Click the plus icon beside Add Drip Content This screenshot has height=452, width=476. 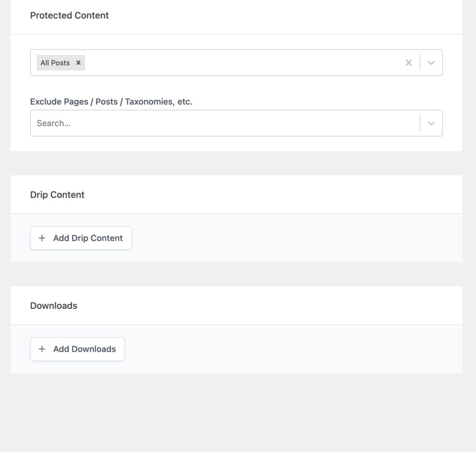42,238
